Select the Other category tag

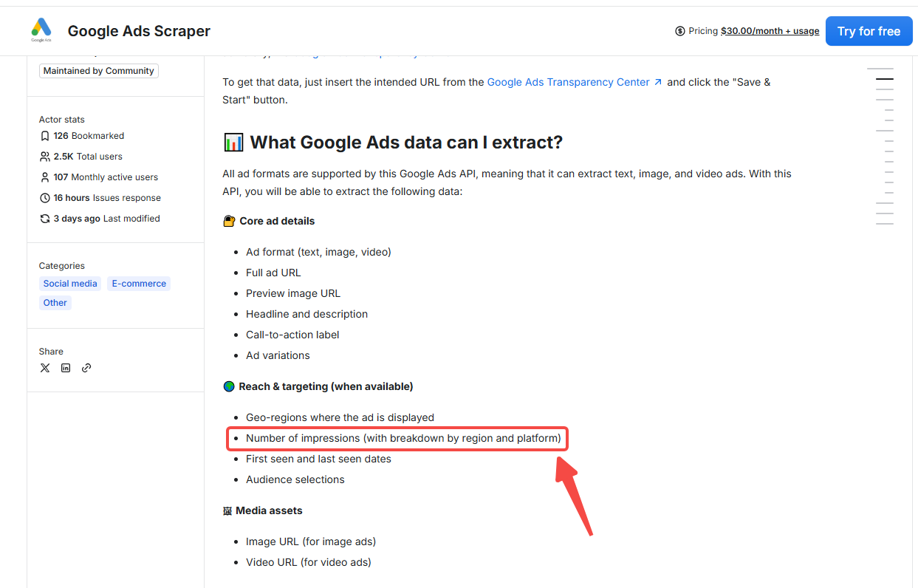point(55,302)
